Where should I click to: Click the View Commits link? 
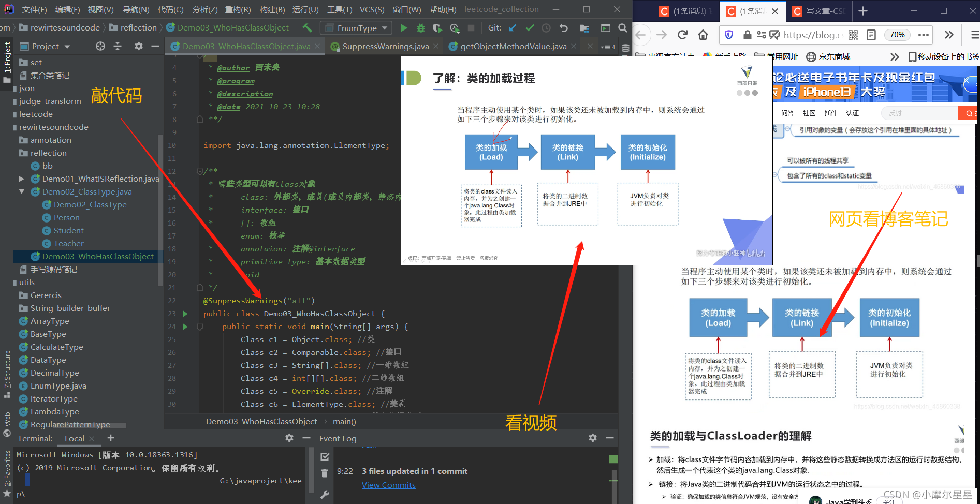point(388,485)
